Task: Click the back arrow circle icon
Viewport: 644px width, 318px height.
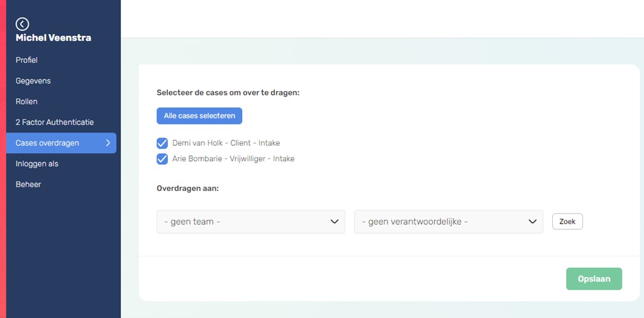Action: pos(22,25)
